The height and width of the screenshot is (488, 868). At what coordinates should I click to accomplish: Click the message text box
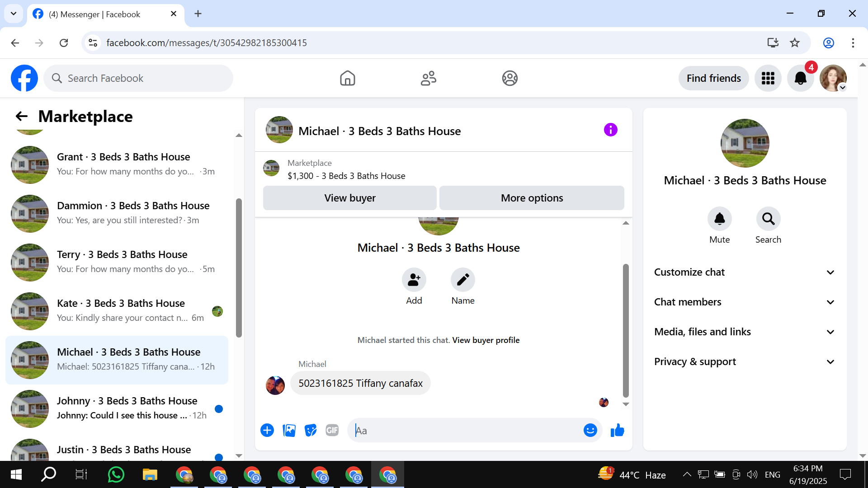[468, 430]
